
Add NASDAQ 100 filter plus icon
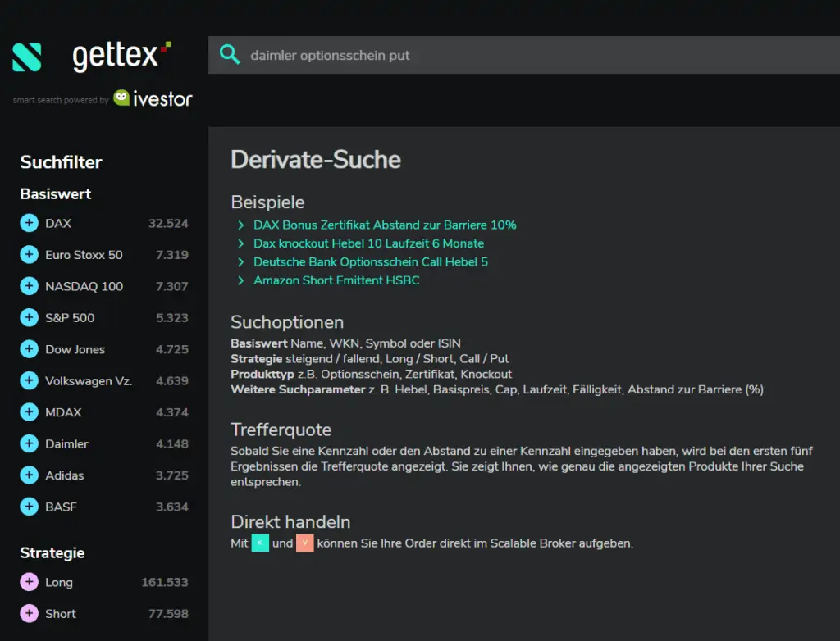click(x=29, y=286)
